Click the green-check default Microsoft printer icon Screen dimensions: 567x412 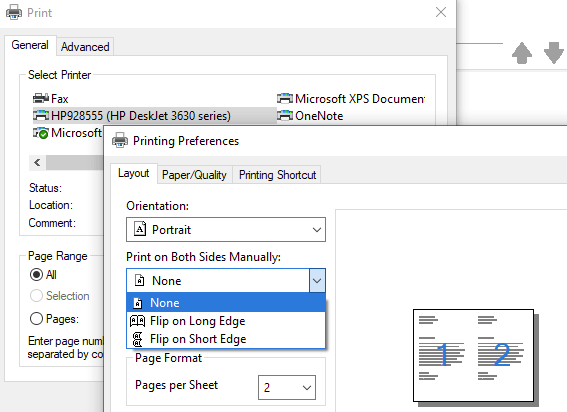tap(40, 133)
